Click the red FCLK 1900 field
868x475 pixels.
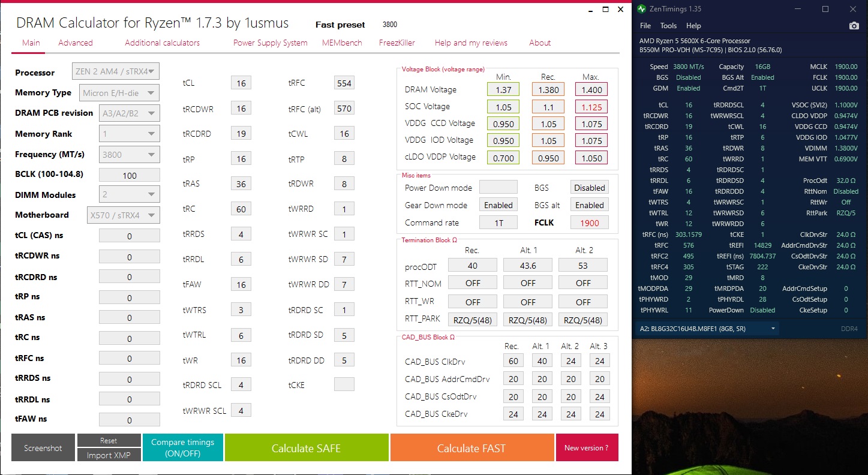[x=590, y=223]
